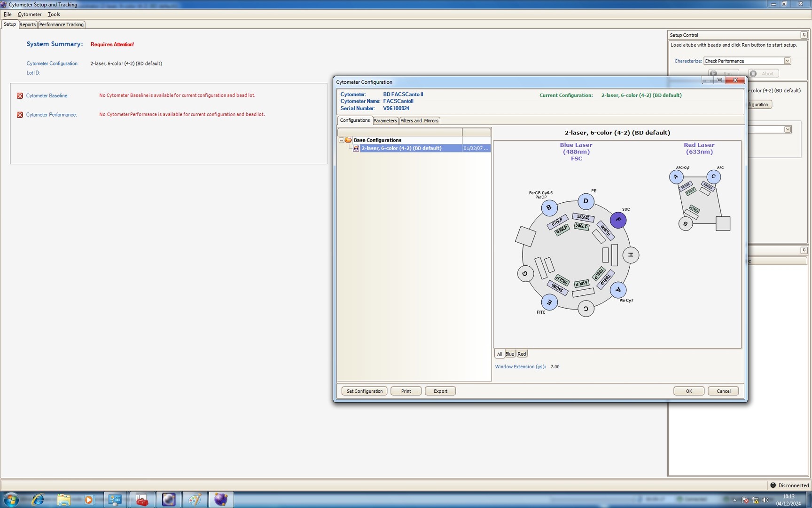Open the Cytometer menu

coord(30,15)
